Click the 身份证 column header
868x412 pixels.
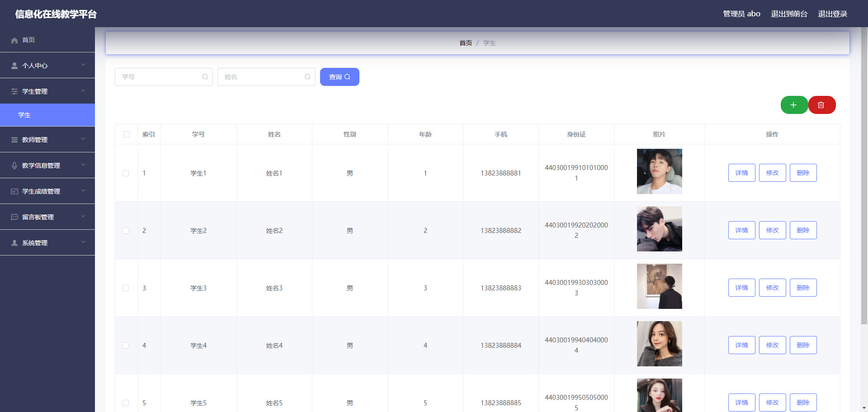(x=576, y=134)
